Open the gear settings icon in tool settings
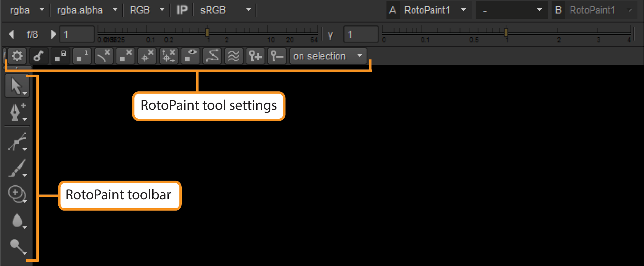644x266 pixels. 17,56
